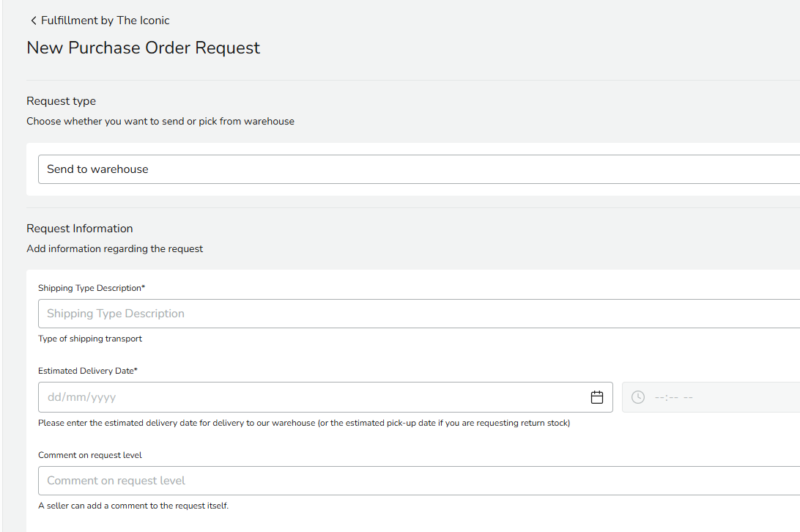The height and width of the screenshot is (532, 800).
Task: Open the Send to warehouse dropdown
Action: 418,169
